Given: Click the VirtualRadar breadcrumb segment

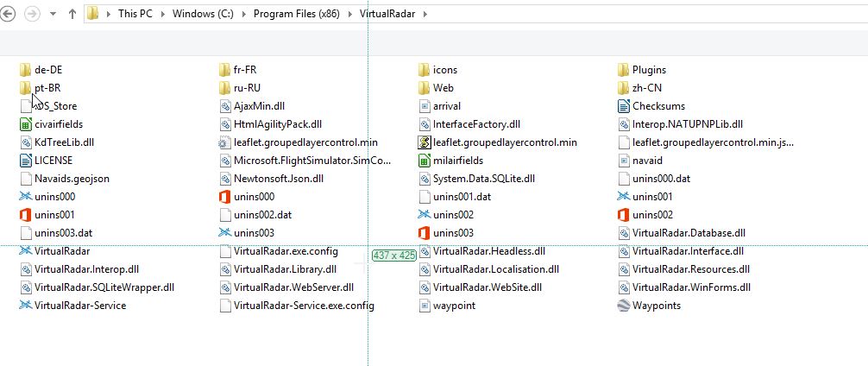Looking at the screenshot, I should point(387,14).
